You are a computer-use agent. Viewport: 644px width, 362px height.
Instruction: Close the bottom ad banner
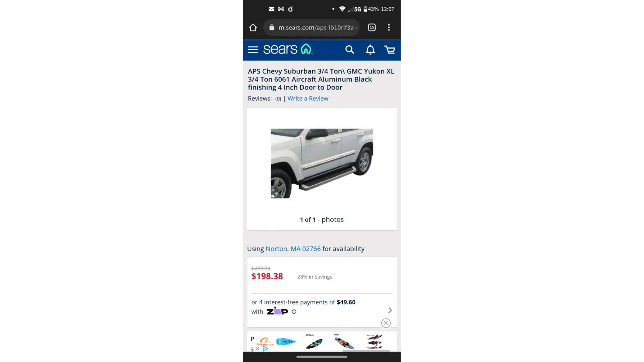[386, 323]
